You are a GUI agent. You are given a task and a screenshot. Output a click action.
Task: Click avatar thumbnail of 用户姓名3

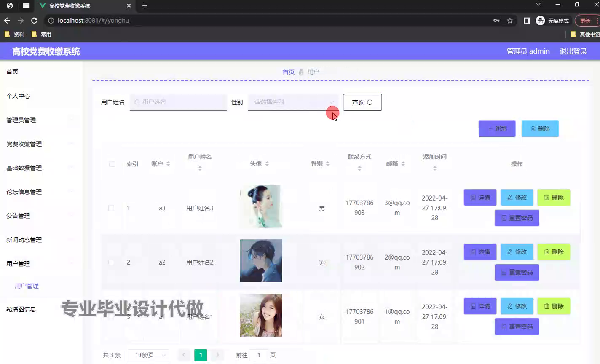coord(261,206)
